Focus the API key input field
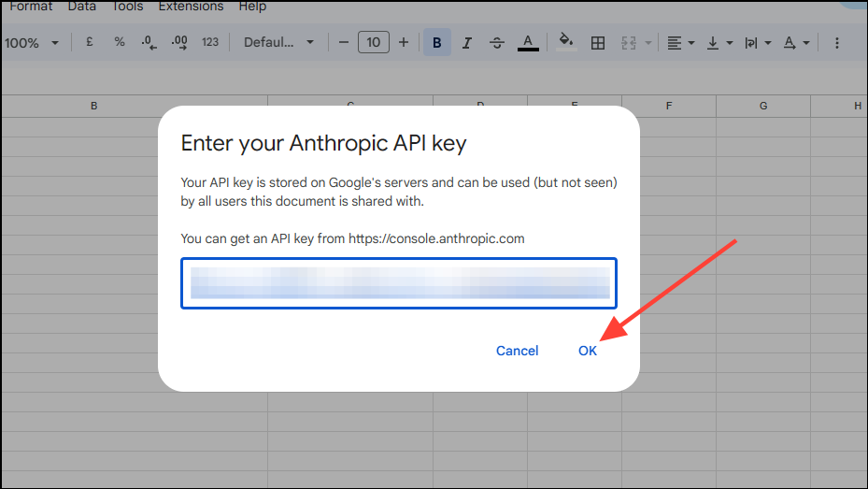868x489 pixels. pyautogui.click(x=399, y=283)
